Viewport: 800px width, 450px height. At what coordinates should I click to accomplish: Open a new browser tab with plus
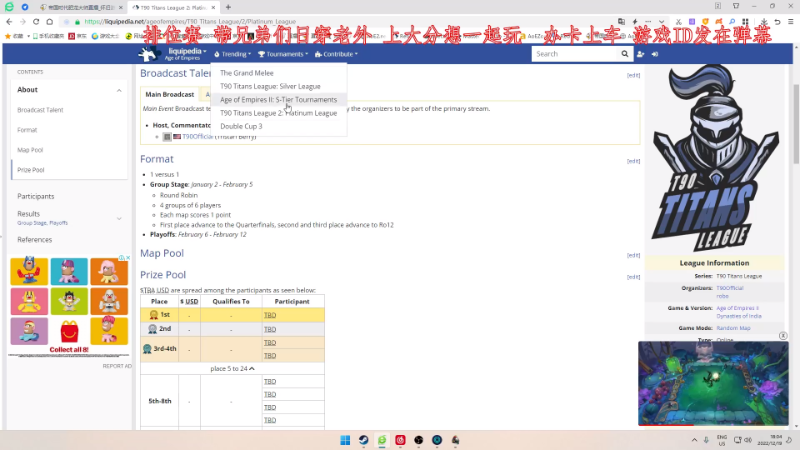228,7
